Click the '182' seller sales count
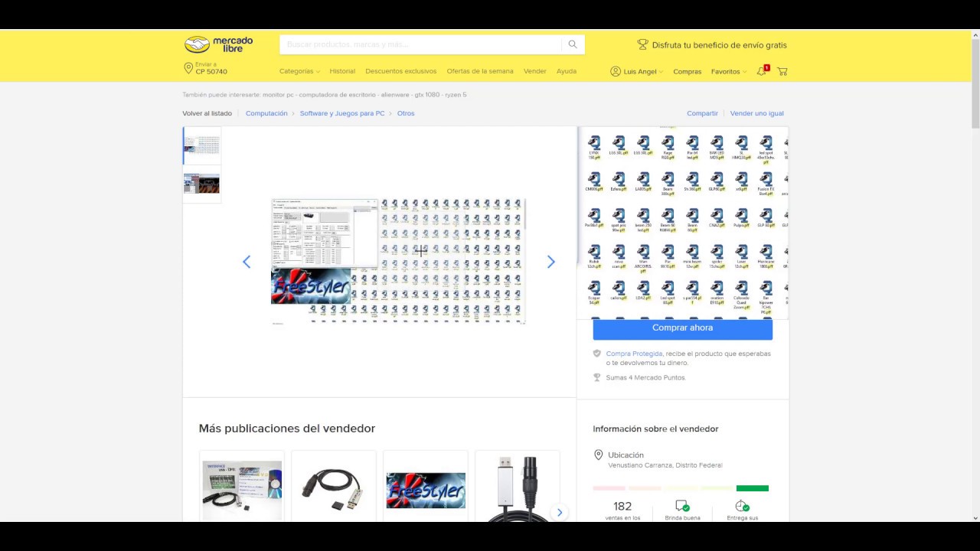The width and height of the screenshot is (980, 551). [622, 506]
